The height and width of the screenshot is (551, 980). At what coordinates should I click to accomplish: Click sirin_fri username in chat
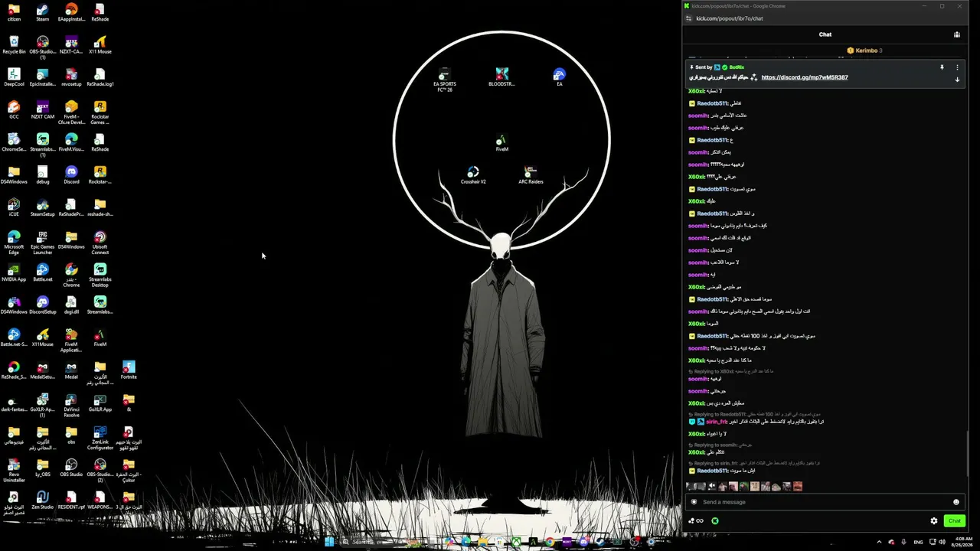click(717, 422)
